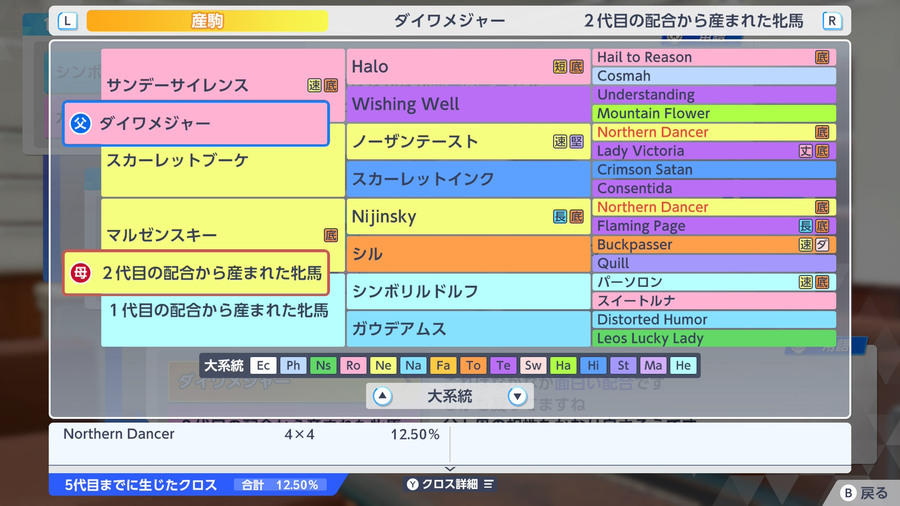Image resolution: width=900 pixels, height=506 pixels.
Task: Click the Ro lineage color swatch
Action: [x=353, y=365]
